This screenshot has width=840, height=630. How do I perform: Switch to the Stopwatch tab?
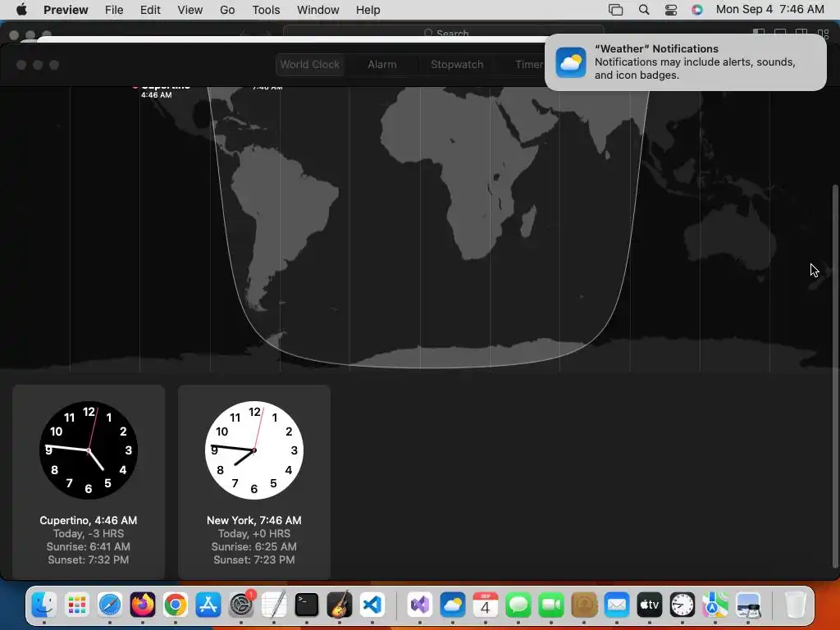[x=457, y=64]
